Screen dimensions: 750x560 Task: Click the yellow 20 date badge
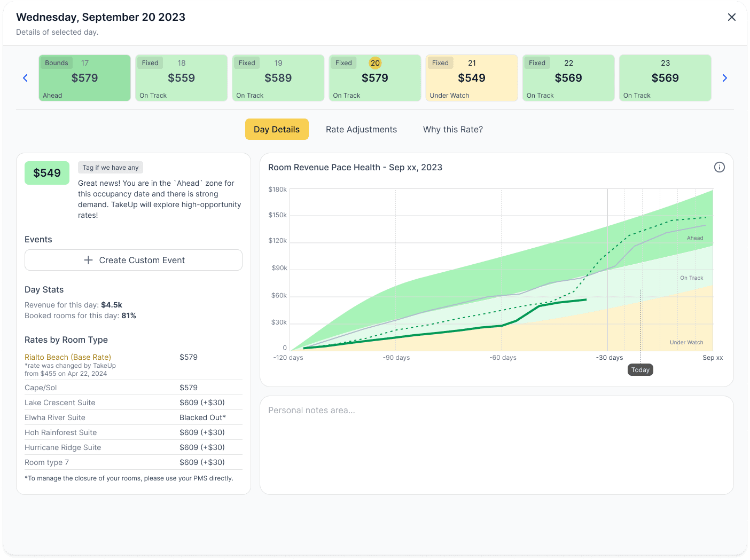pos(375,62)
